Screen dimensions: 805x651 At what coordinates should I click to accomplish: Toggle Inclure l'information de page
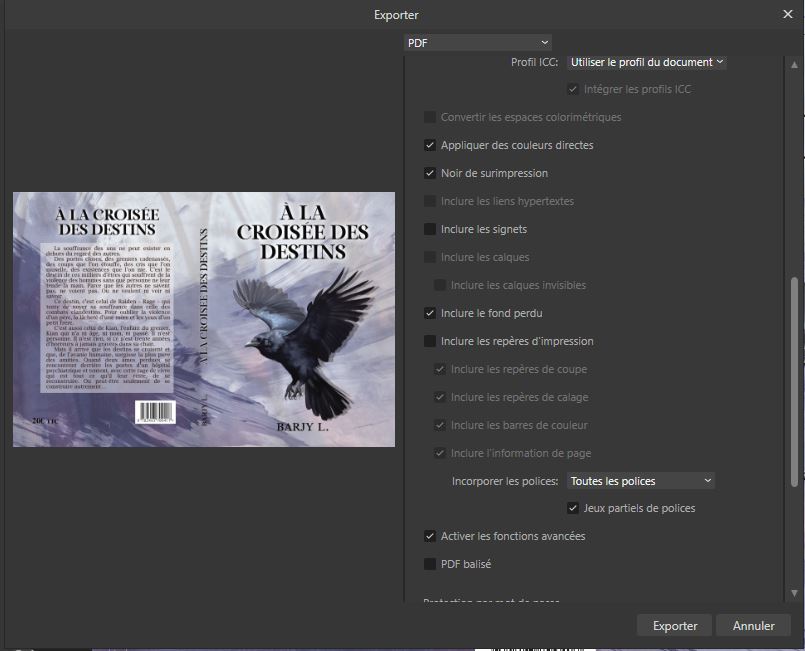click(x=440, y=453)
